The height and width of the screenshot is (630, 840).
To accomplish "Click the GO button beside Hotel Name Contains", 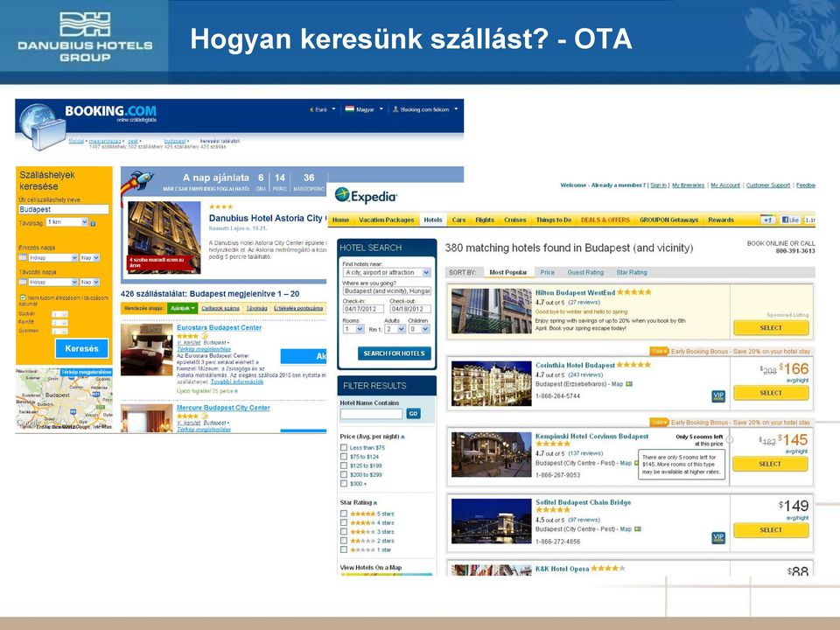I will tap(413, 414).
